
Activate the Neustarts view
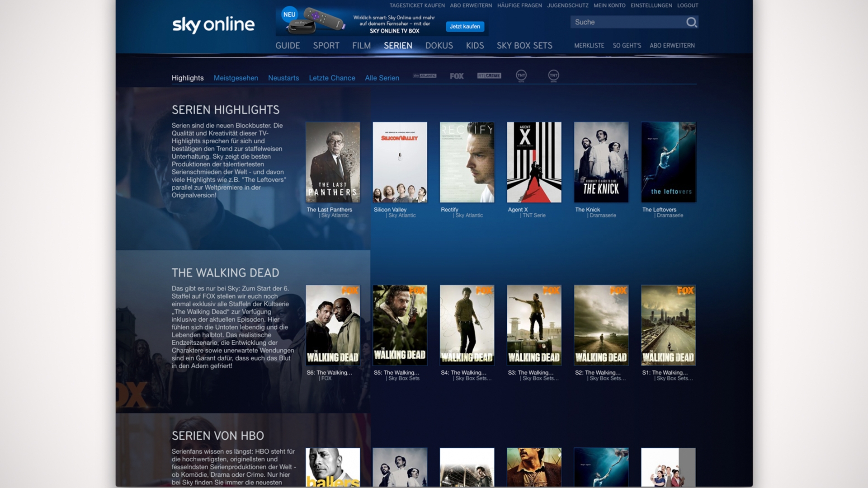coord(283,78)
